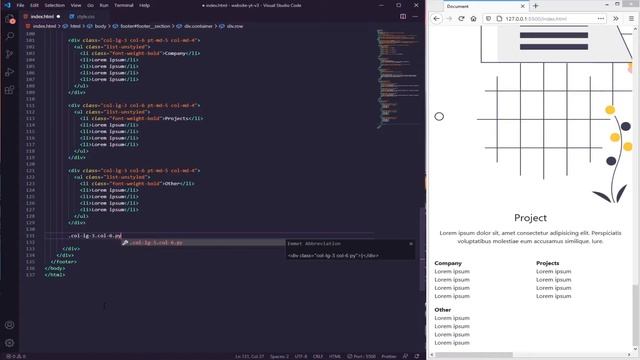The width and height of the screenshot is (640, 360).
Task: Click the Company footer heading on page
Action: (x=448, y=263)
